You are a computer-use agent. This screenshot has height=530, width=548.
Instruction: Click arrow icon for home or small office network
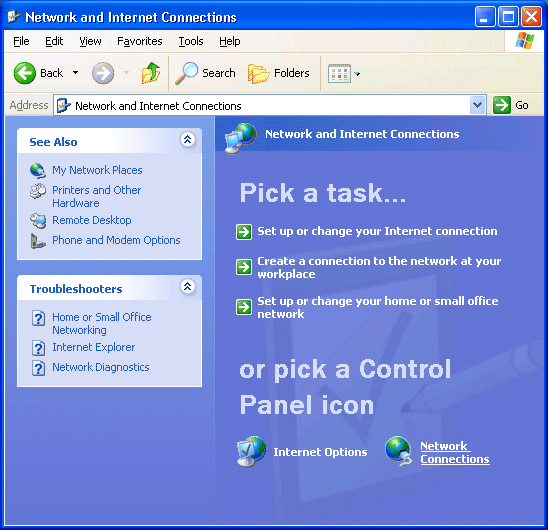(x=244, y=307)
